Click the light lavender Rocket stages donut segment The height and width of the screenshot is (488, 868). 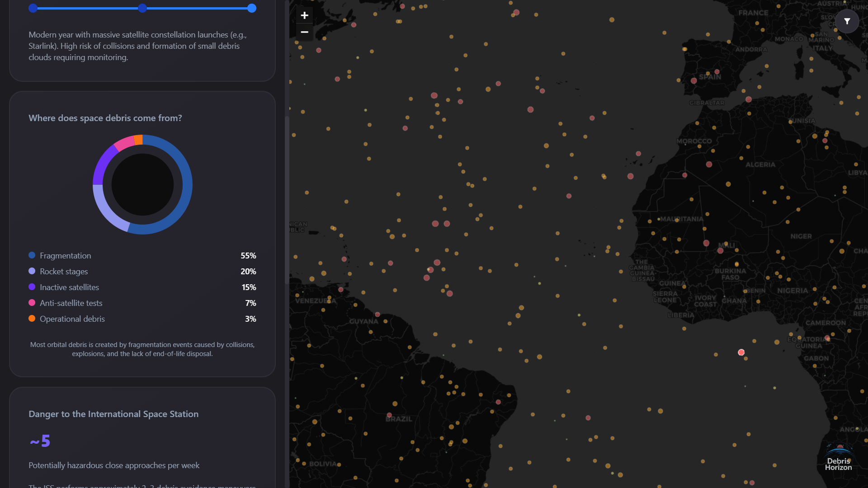(107, 211)
